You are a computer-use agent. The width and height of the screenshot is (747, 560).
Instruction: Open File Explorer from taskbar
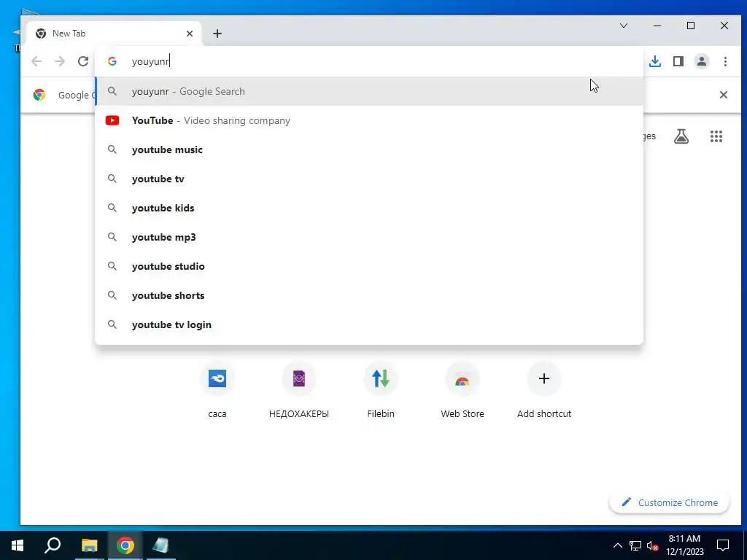pos(89,545)
